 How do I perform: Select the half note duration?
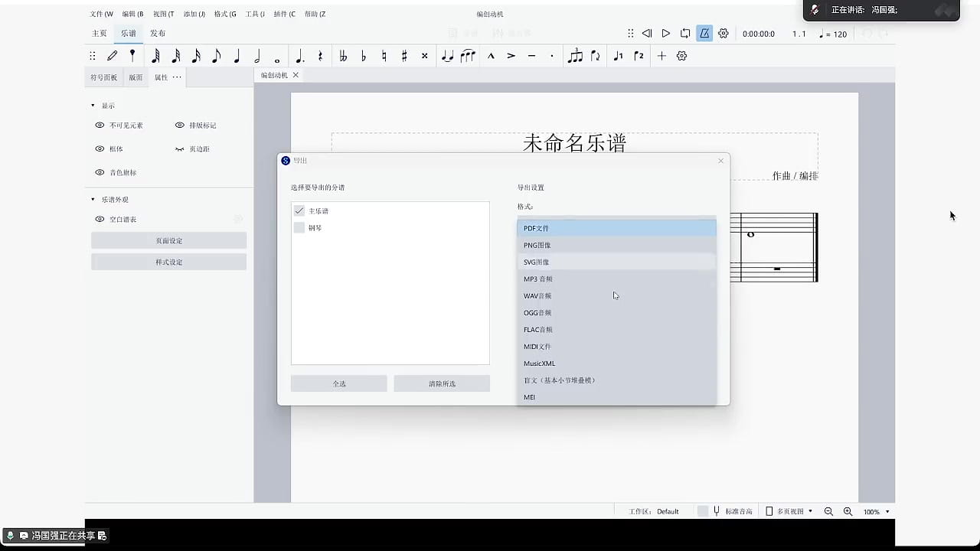[257, 56]
